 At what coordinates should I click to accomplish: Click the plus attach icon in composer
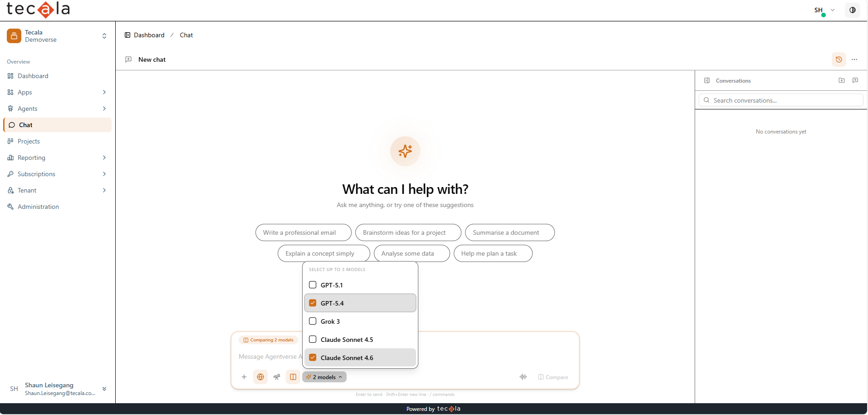click(244, 377)
